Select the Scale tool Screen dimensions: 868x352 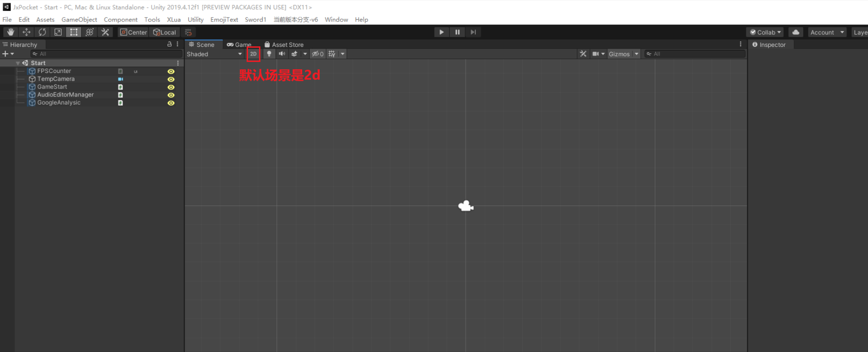point(58,32)
